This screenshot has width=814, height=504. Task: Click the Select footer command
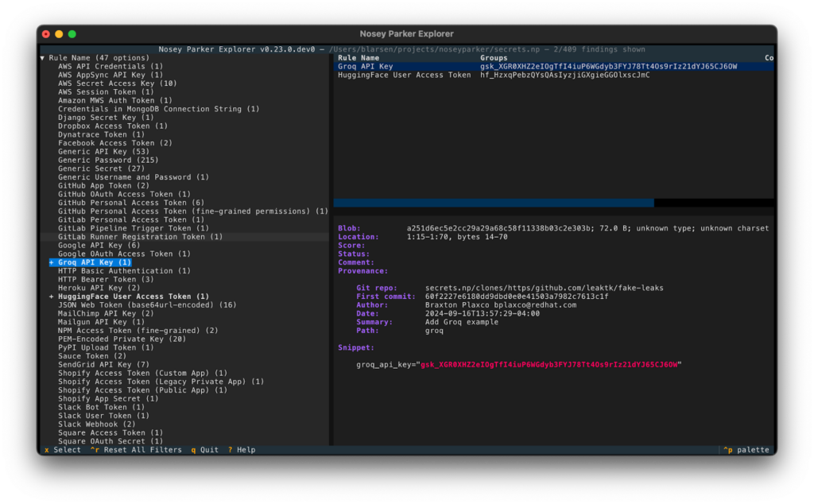click(x=63, y=450)
